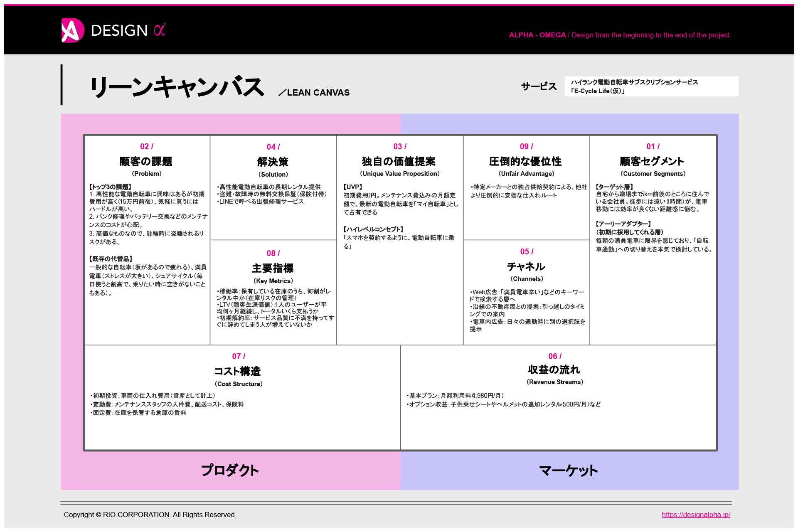Select the pink 02 section number marker

[x=146, y=146]
